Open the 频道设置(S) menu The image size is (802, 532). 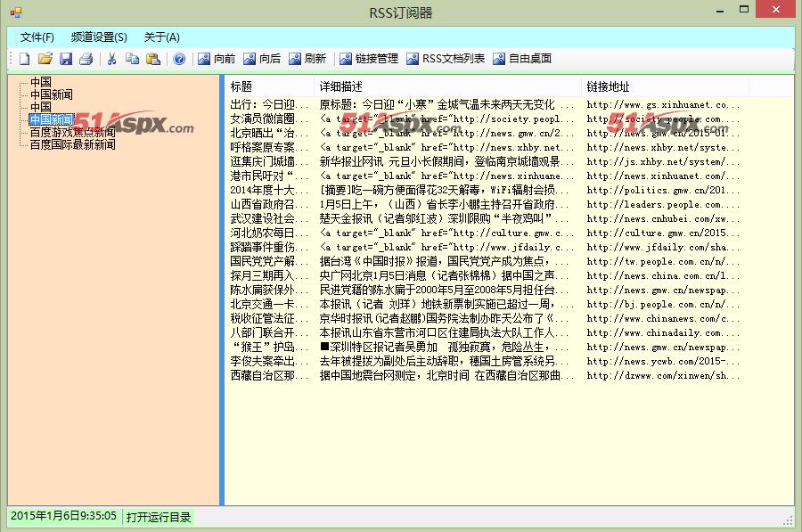tap(99, 37)
